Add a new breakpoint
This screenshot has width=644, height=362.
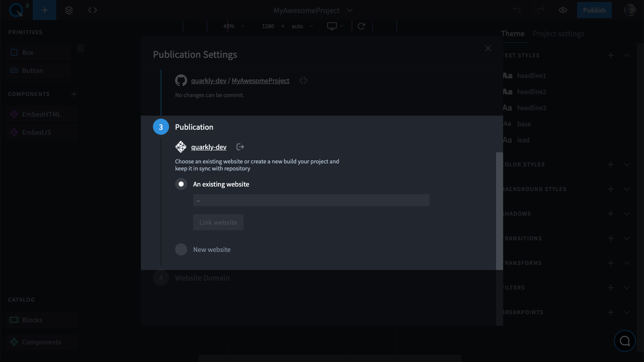pyautogui.click(x=611, y=312)
